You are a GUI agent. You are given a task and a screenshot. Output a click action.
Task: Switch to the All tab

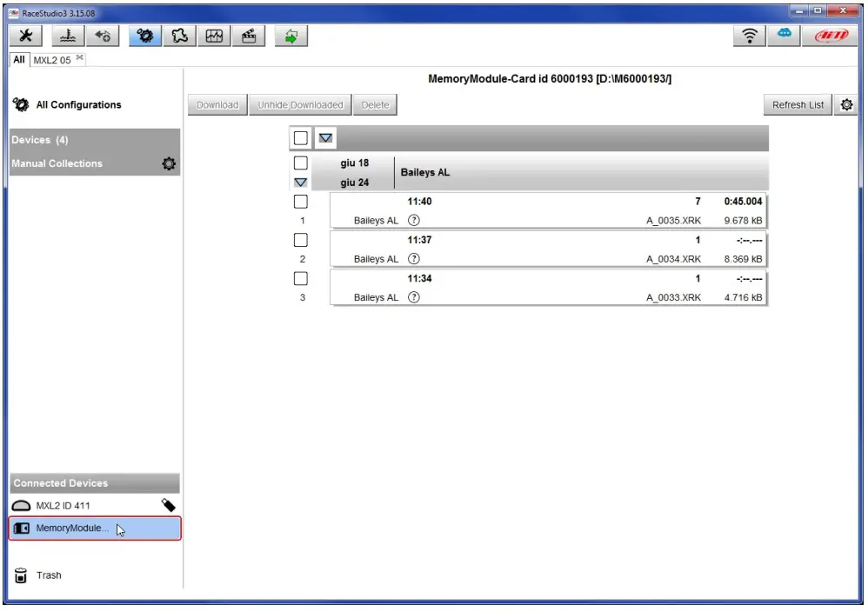[19, 60]
